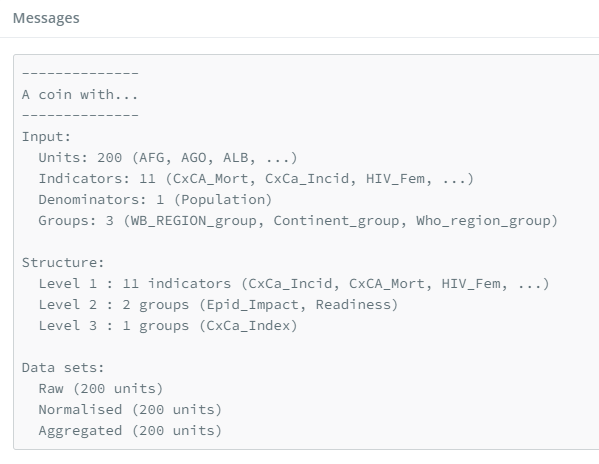The image size is (599, 464).
Task: Click the "Data sets:" section label
Action: tap(63, 368)
